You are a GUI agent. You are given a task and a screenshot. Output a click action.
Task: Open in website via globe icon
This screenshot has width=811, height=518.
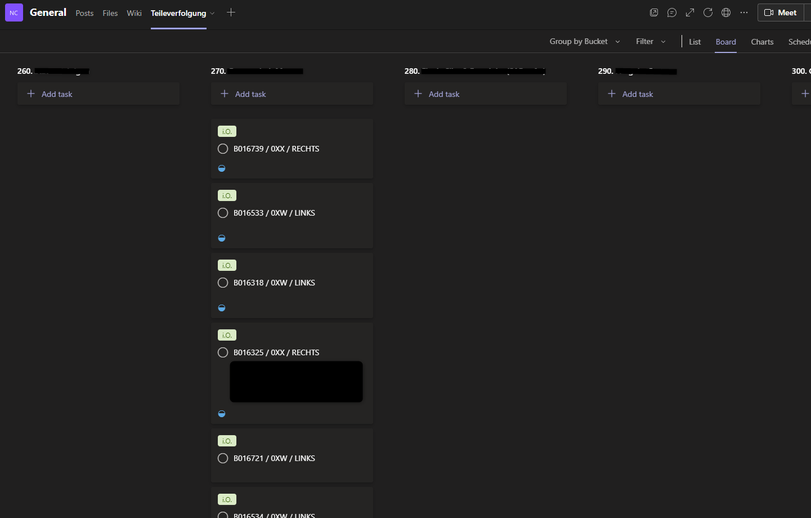coord(726,12)
